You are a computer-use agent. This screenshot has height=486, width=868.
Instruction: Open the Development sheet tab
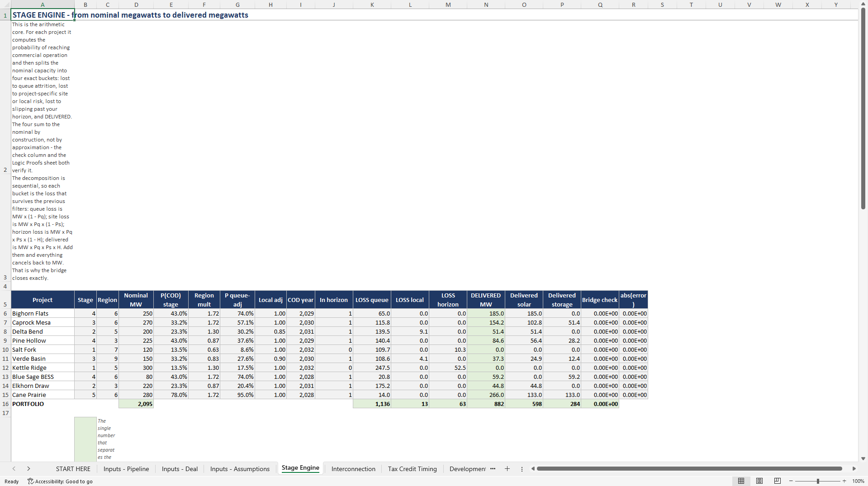467,469
